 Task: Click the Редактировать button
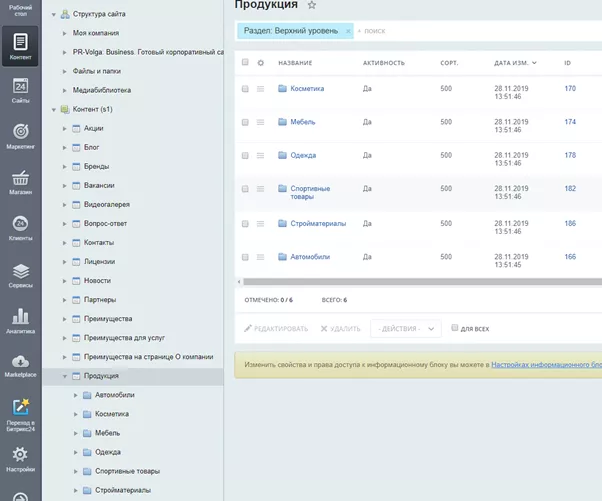276,329
